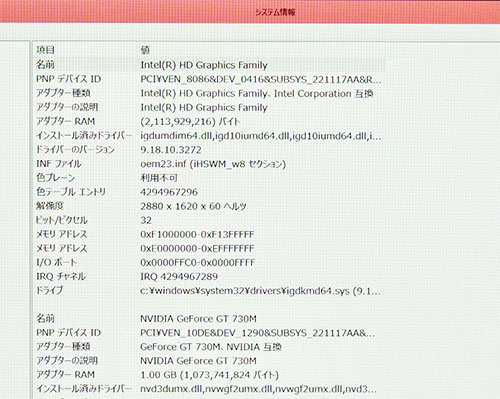Select the GeForce GT 730M、NVIDIA 互換 value
This screenshot has width=500, height=399.
point(211,347)
